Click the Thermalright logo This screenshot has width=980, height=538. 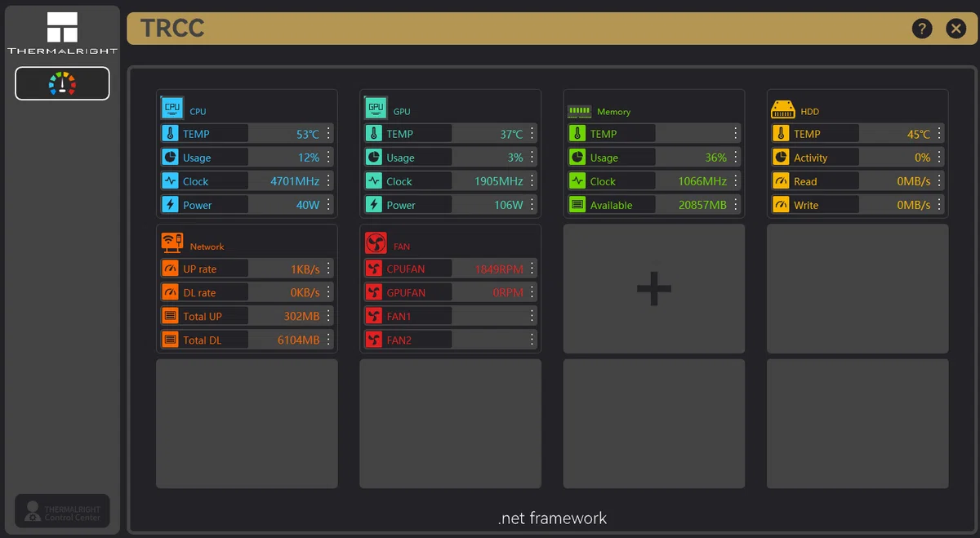pos(62,33)
